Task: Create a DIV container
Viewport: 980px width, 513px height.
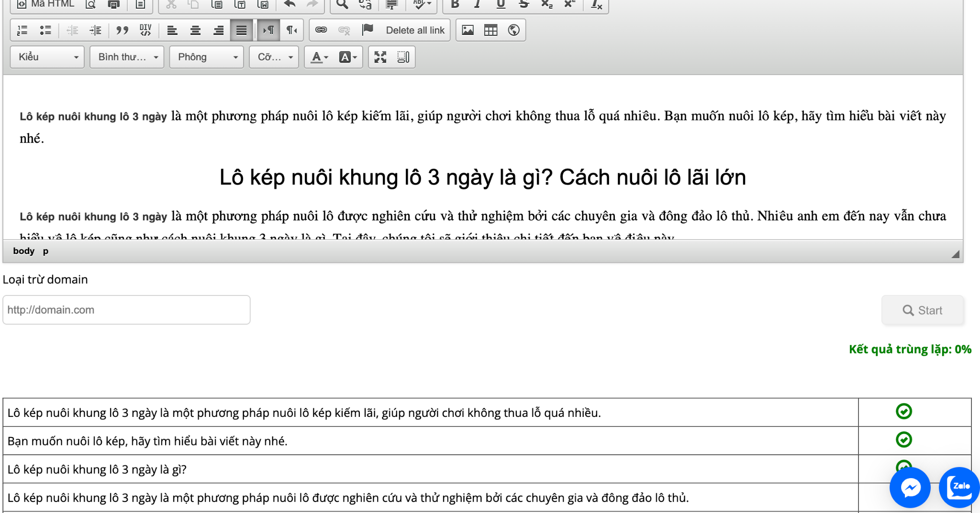Action: pos(145,30)
